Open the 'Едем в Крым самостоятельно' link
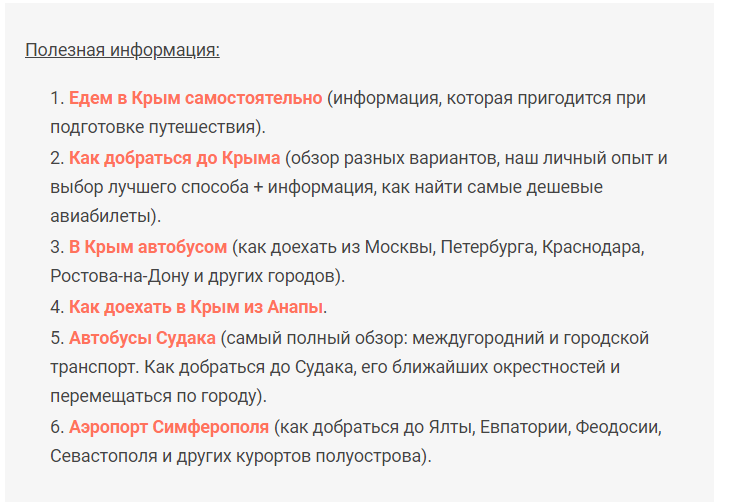 click(196, 98)
